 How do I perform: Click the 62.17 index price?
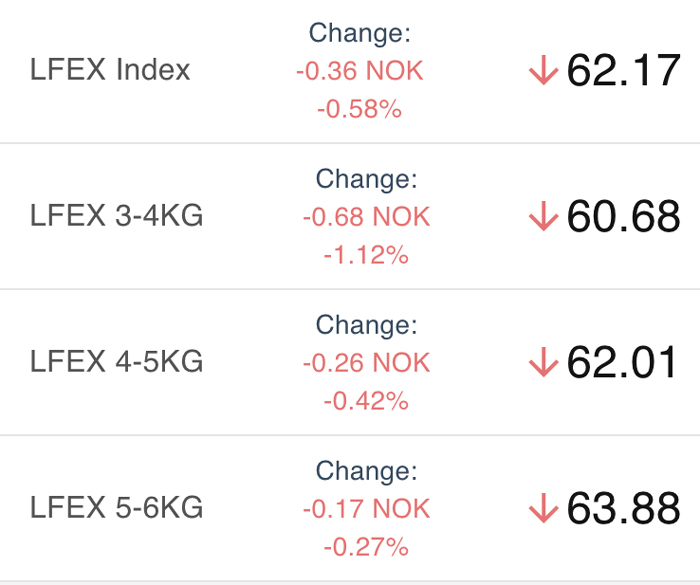click(623, 70)
